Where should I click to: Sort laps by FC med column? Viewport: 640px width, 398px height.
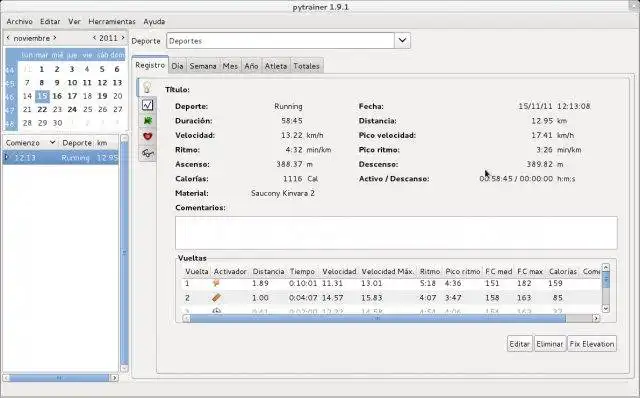(498, 271)
